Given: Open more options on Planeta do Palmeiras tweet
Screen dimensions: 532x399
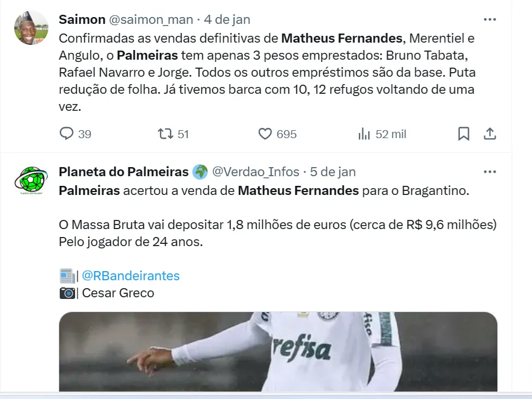Looking at the screenshot, I should tap(490, 172).
